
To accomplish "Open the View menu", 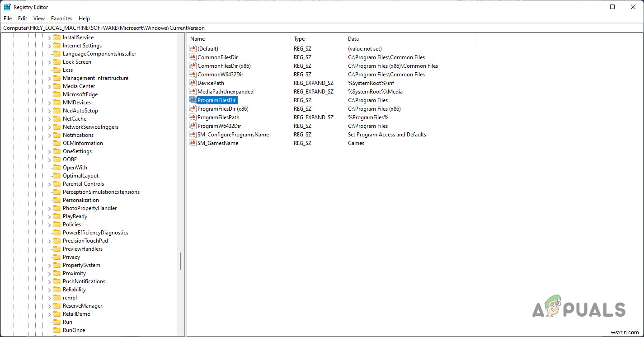I will point(39,19).
